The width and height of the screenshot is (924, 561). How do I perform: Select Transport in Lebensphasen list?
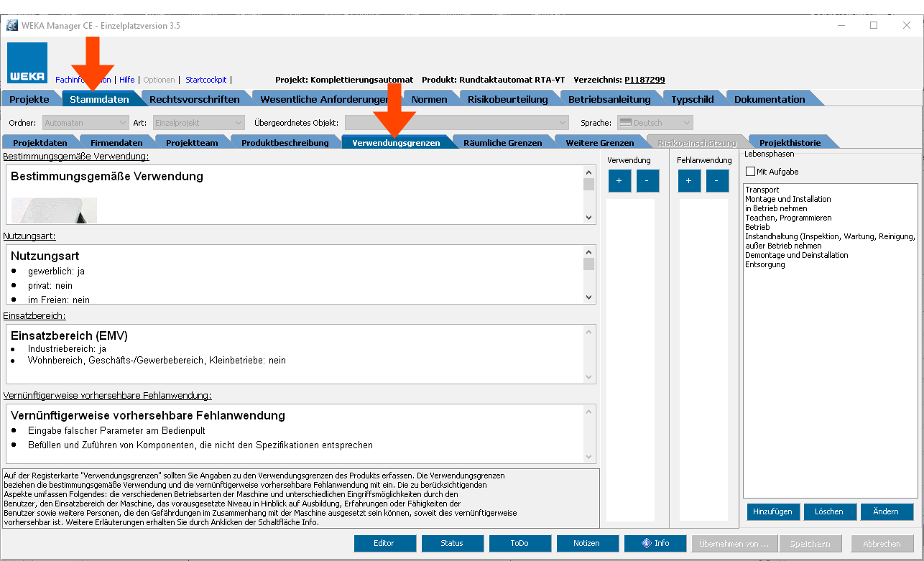pyautogui.click(x=762, y=190)
